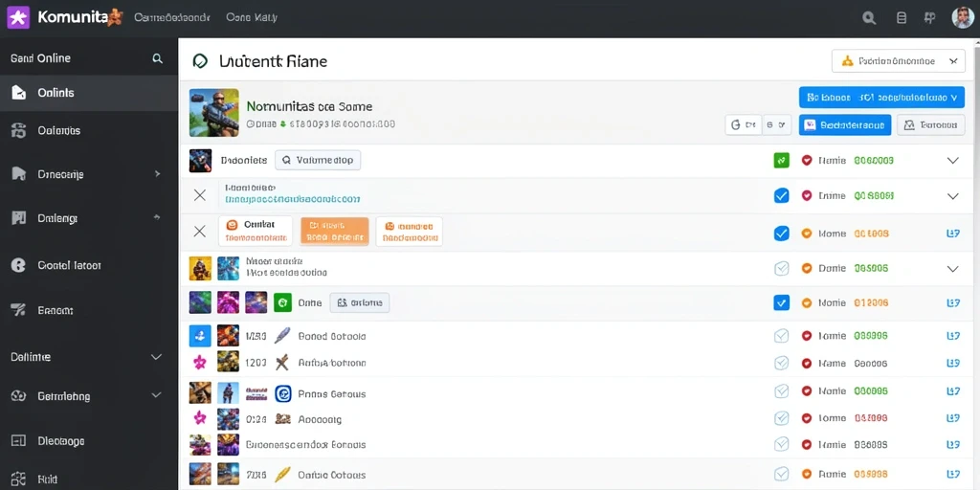Click the blue action icon in the orange buttons row

953,234
